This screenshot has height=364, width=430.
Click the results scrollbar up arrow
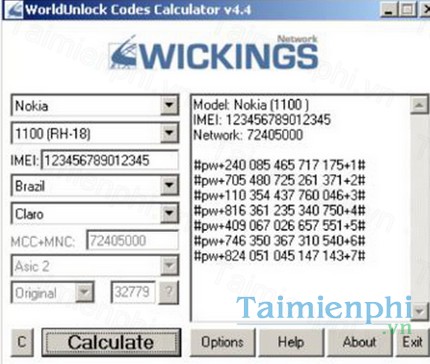(419, 106)
